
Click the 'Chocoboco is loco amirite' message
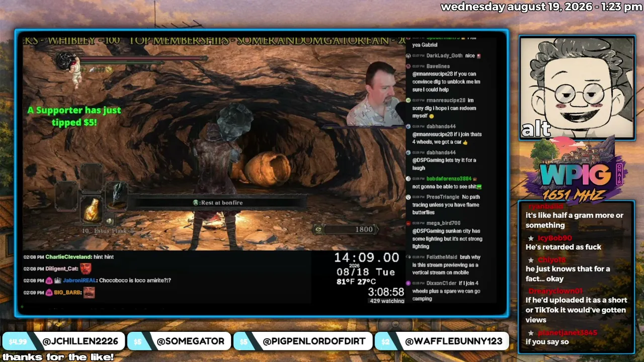[x=135, y=281]
